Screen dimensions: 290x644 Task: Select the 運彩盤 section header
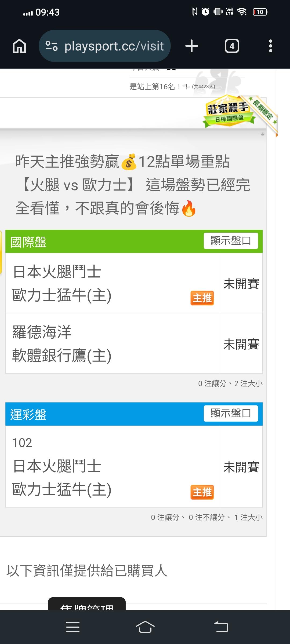(x=28, y=414)
